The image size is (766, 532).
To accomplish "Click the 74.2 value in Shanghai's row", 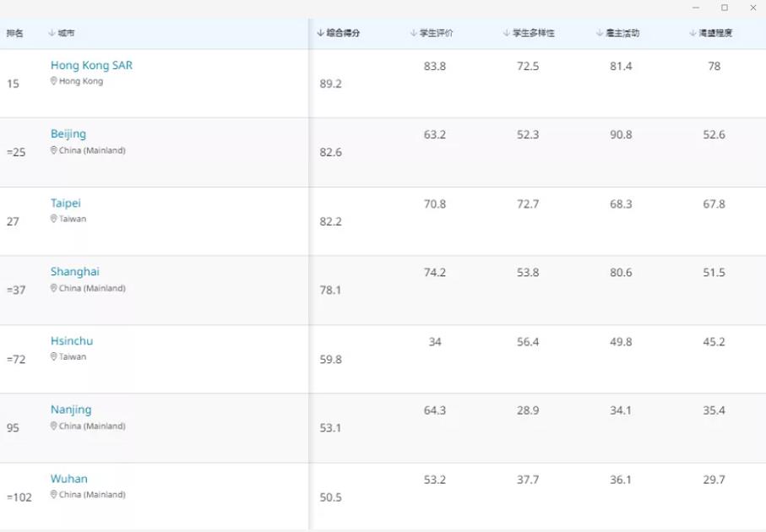I will [435, 273].
